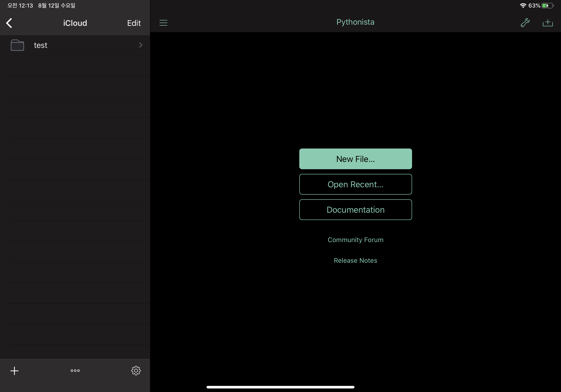The width and height of the screenshot is (561, 392).
Task: Tap the home indicator bar at bottom
Action: pyautogui.click(x=280, y=387)
